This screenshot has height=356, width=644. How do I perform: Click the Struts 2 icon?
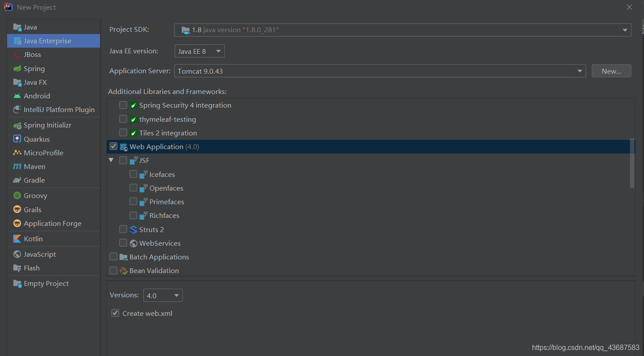[134, 229]
